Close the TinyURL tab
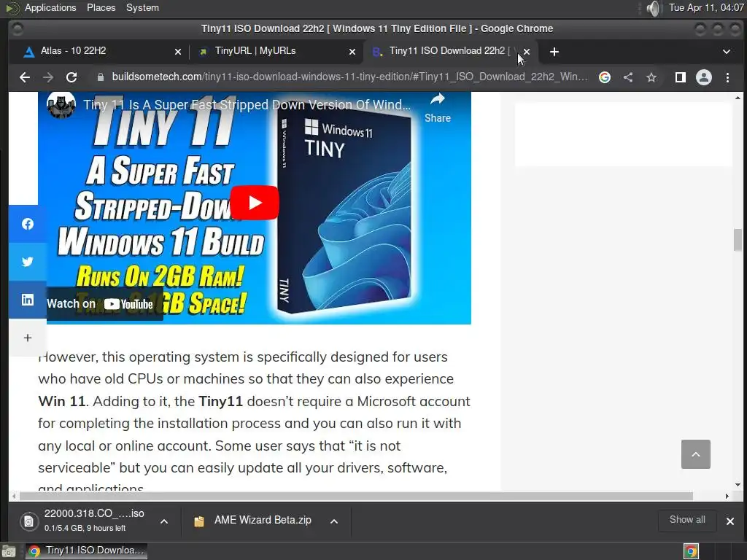 352,52
